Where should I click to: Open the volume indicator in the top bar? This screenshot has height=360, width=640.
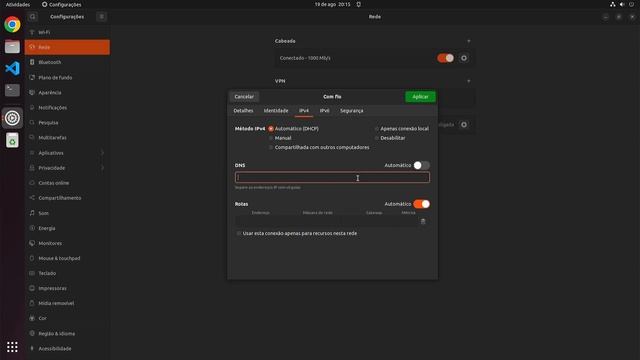(x=622, y=4)
